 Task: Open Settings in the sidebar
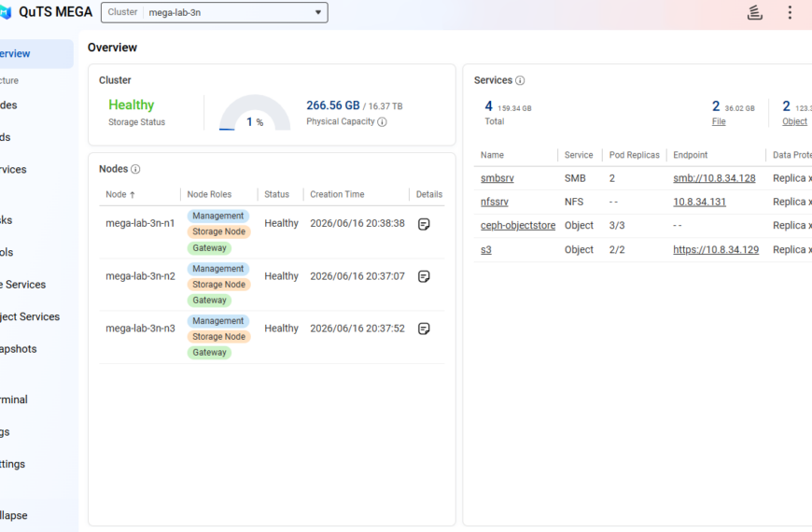12,464
